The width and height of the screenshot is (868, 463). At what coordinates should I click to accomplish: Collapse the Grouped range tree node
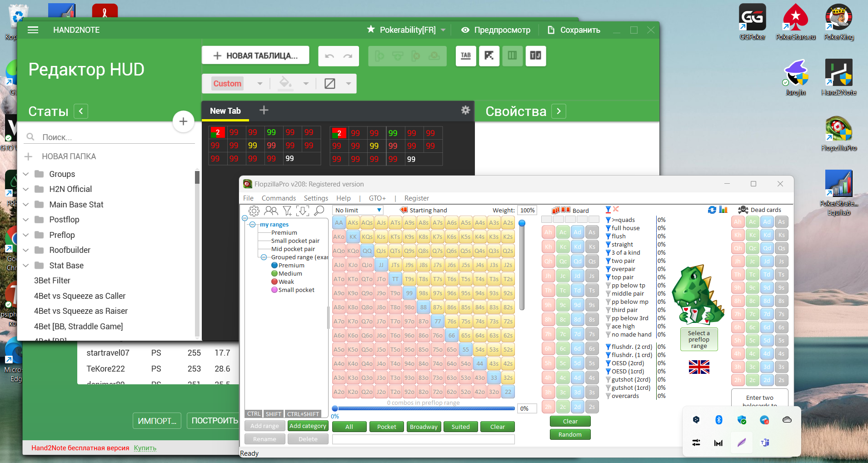click(x=264, y=257)
